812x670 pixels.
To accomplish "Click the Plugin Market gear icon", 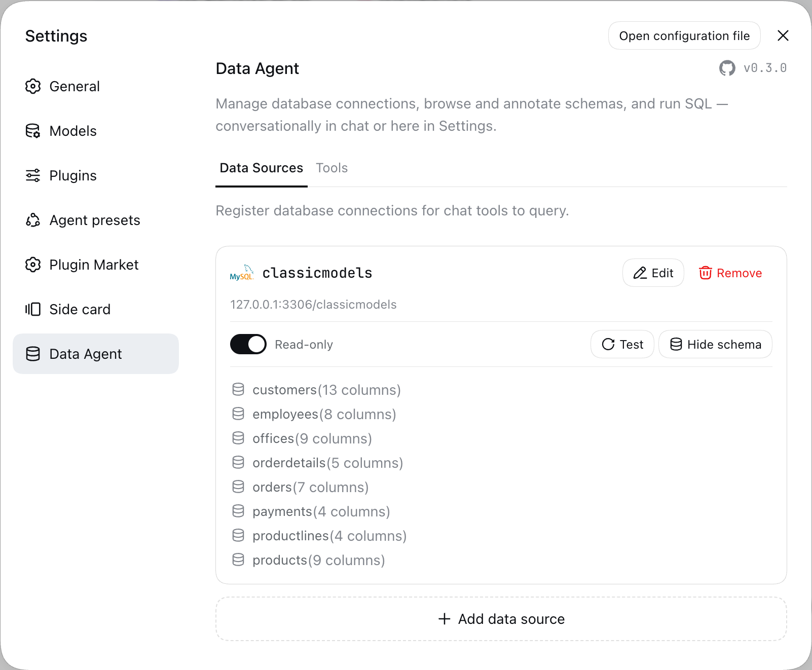I will coord(33,265).
